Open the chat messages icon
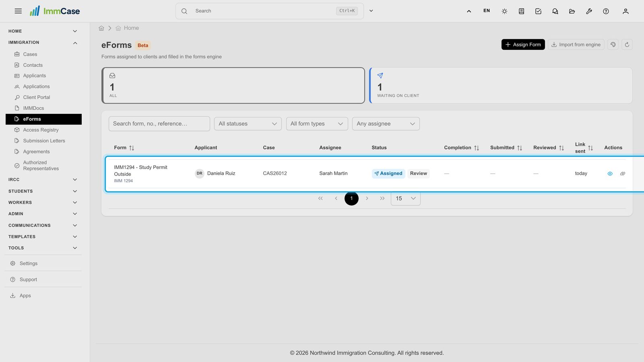 coord(555,11)
